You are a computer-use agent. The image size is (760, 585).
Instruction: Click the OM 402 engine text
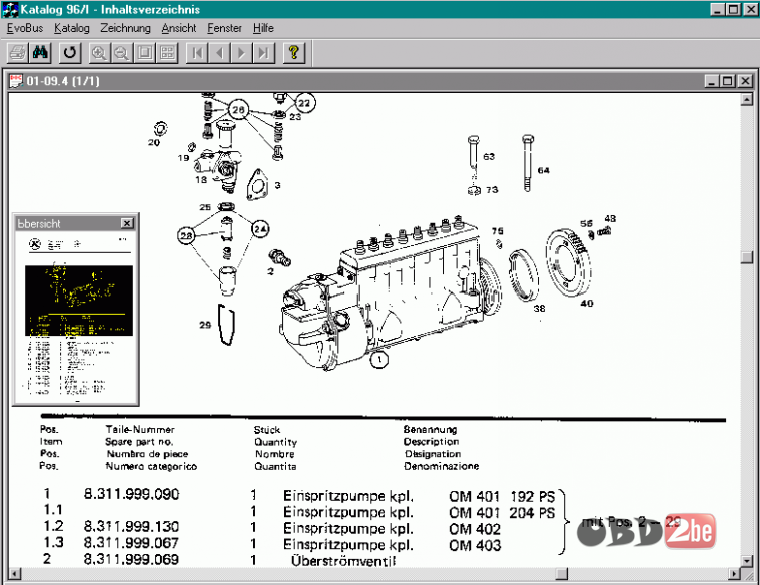click(475, 529)
